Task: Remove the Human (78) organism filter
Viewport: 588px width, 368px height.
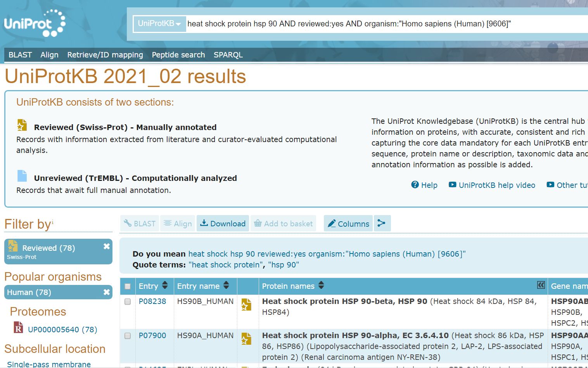Action: click(x=107, y=292)
